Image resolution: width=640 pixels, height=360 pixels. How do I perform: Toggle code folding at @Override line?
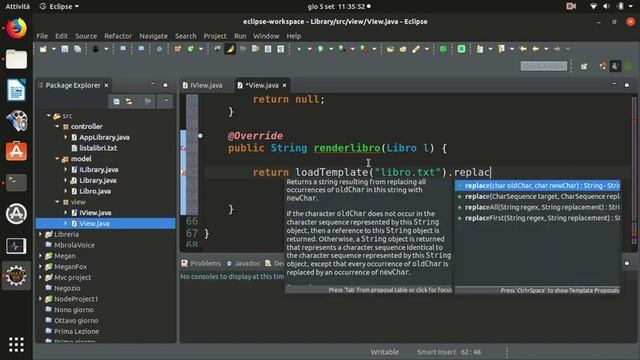(200, 136)
